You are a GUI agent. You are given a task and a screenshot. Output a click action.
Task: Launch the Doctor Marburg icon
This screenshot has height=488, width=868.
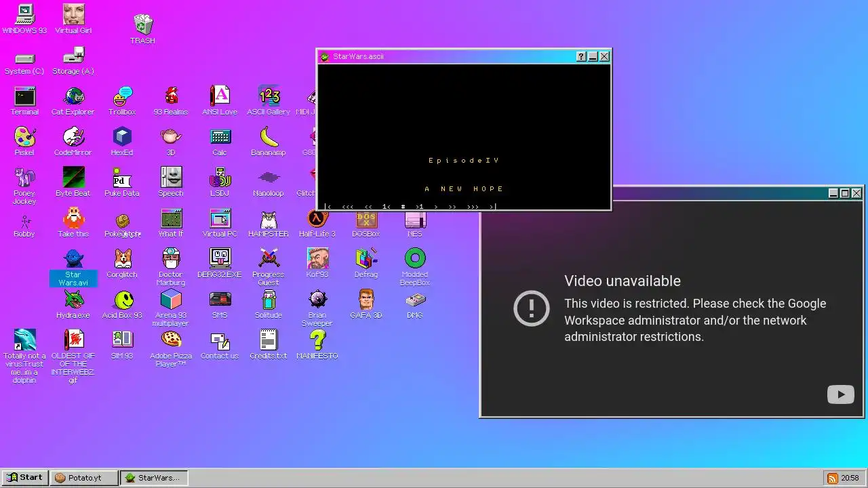(x=171, y=268)
